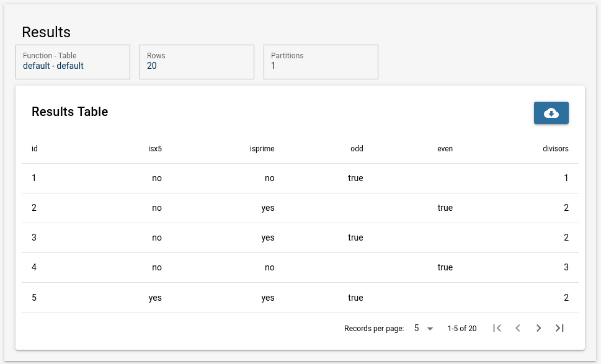
Task: Sort by the divisors column header
Action: point(555,149)
